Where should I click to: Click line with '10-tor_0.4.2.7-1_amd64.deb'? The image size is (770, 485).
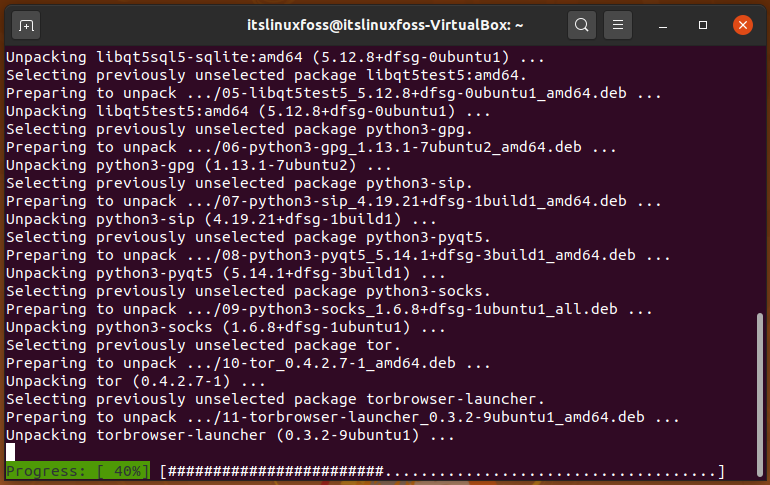pos(248,363)
